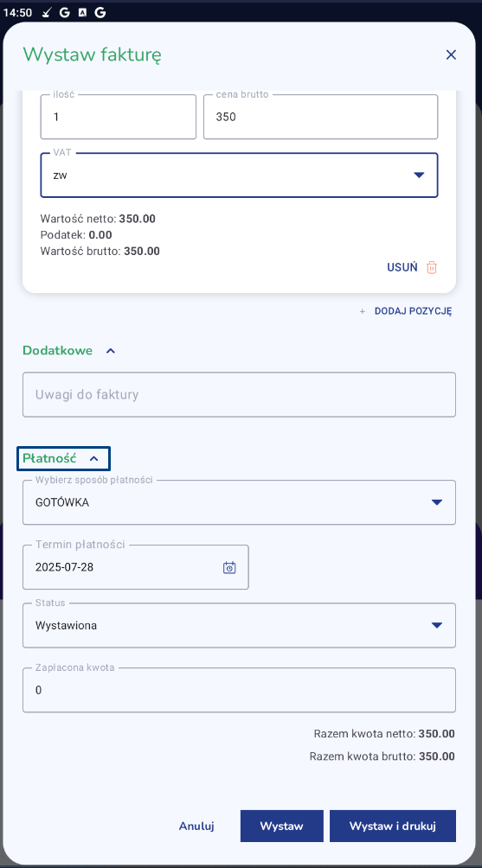Click the trash icon next to USUŃ
The height and width of the screenshot is (868, 482).
432,267
